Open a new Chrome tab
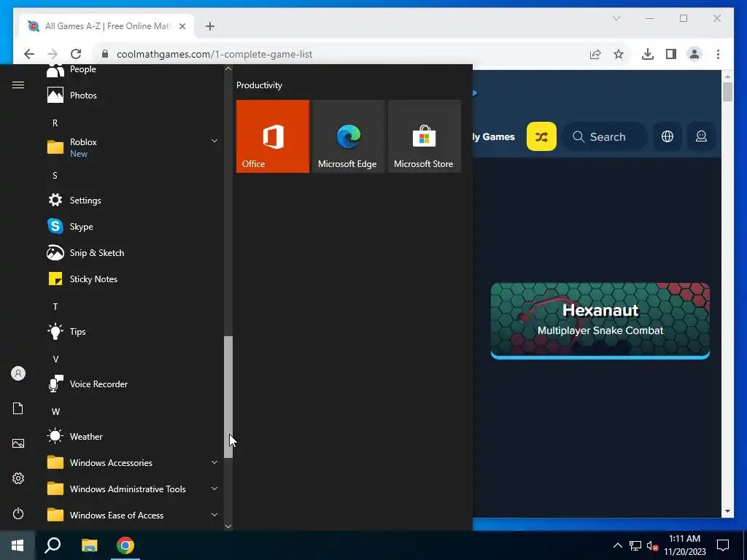747x560 pixels. pos(210,26)
